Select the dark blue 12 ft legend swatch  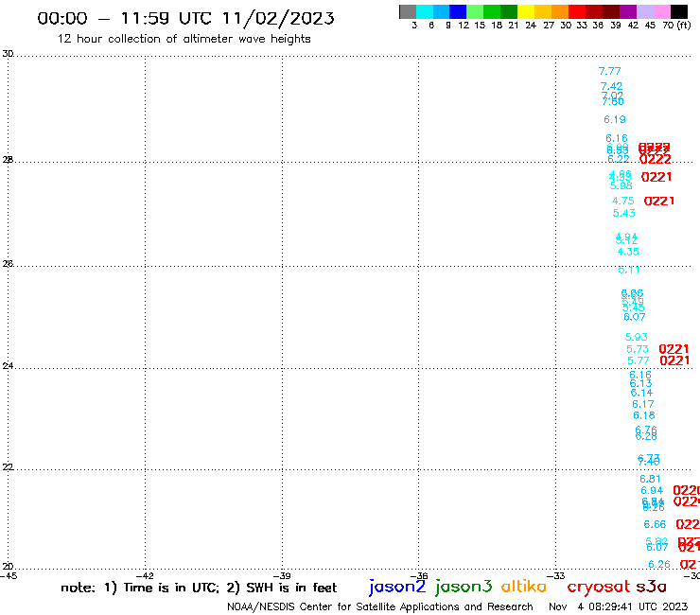[x=458, y=11]
